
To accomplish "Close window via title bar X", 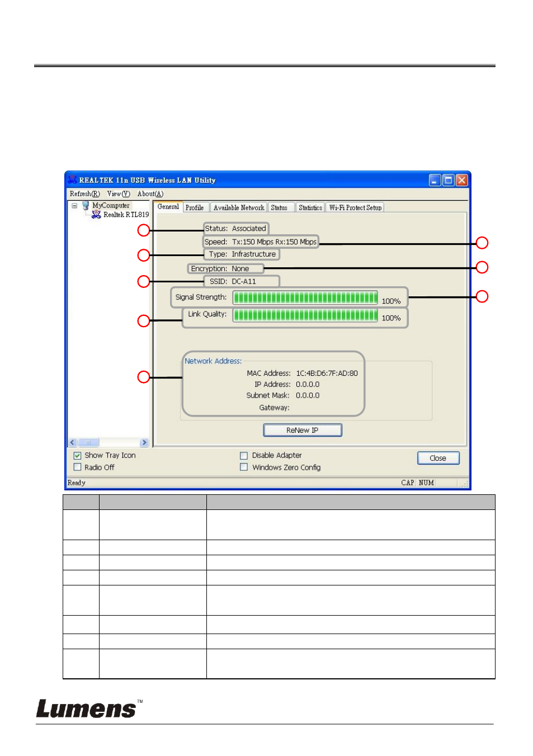I will click(x=462, y=180).
